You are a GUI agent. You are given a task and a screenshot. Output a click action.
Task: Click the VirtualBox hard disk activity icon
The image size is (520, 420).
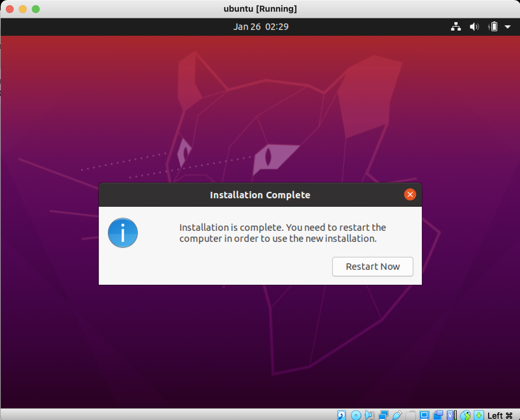pos(341,415)
